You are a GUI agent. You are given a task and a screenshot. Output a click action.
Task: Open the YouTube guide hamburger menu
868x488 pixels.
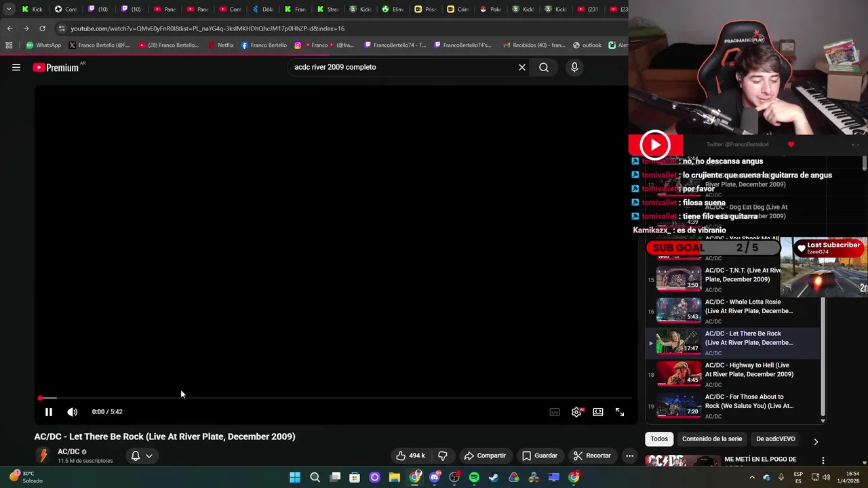(16, 67)
